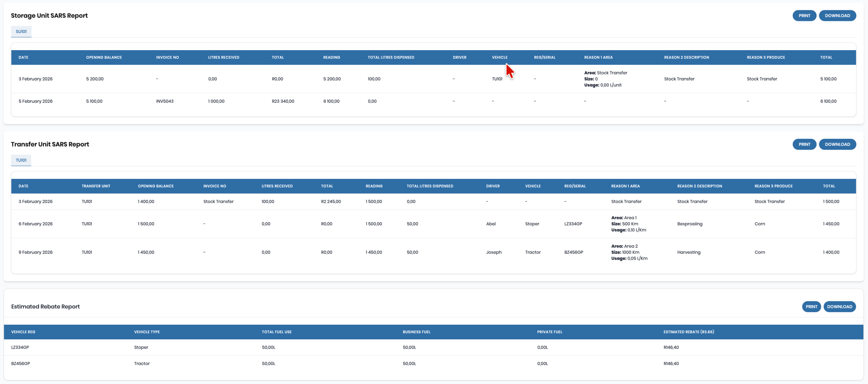Click the R2 245,00 total cell
Image resolution: width=868 pixels, height=384 pixels.
tap(331, 201)
